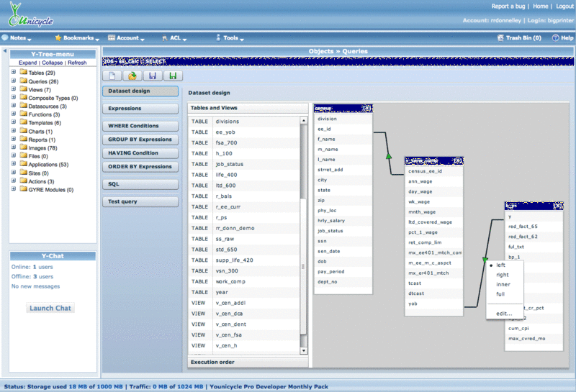
Task: Open the WHERE Conditions section
Action: [x=140, y=126]
